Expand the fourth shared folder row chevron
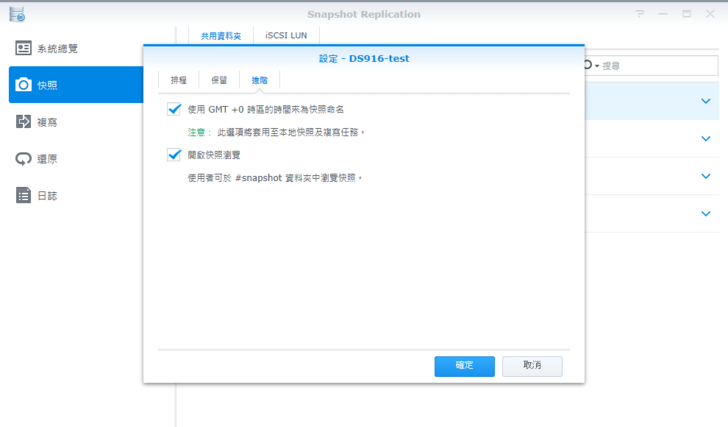 coord(706,213)
